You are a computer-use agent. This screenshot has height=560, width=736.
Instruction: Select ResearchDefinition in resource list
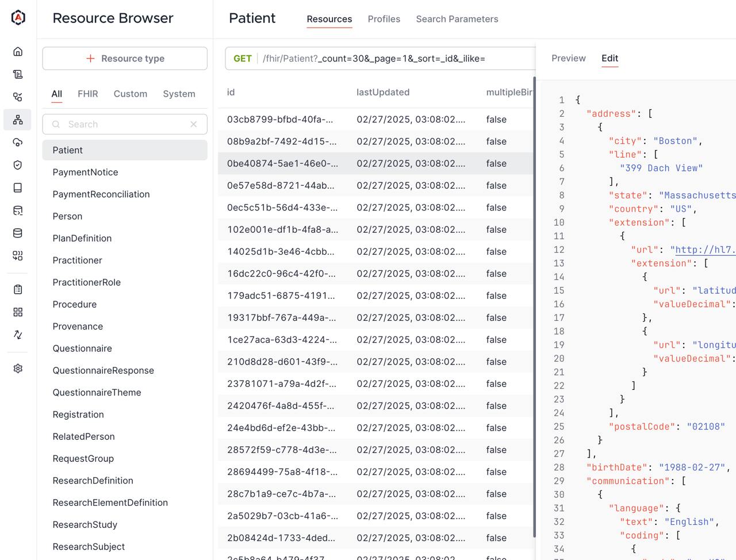pyautogui.click(x=125, y=481)
